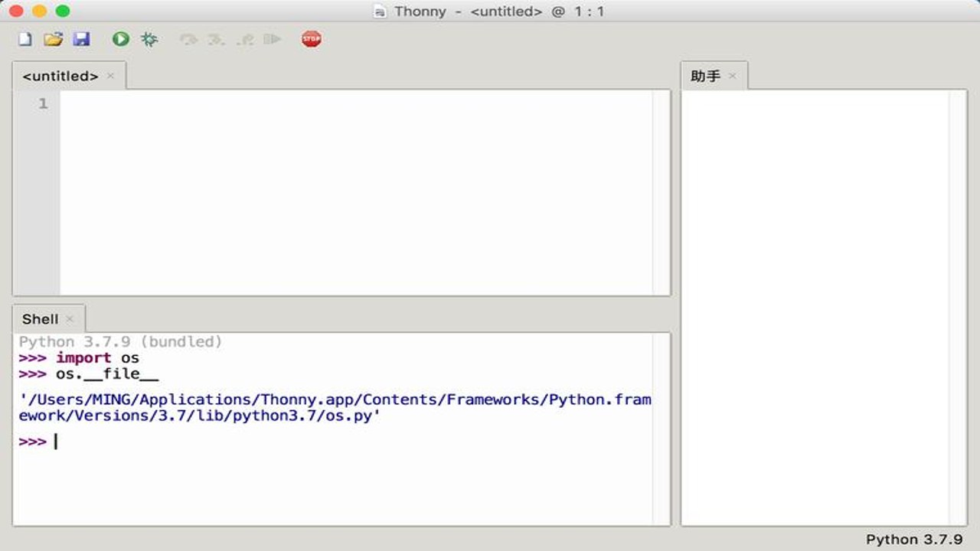Save the script using the floppy disk icon
Image resolution: width=980 pixels, height=551 pixels.
81,39
